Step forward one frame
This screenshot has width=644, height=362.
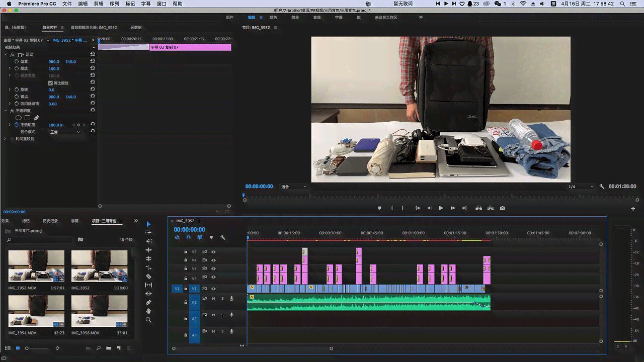(453, 208)
